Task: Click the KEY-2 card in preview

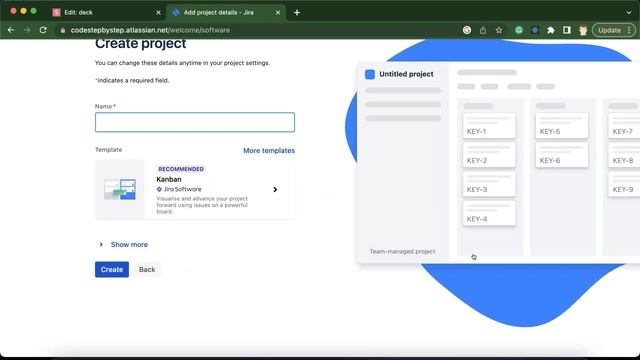Action: pyautogui.click(x=489, y=155)
